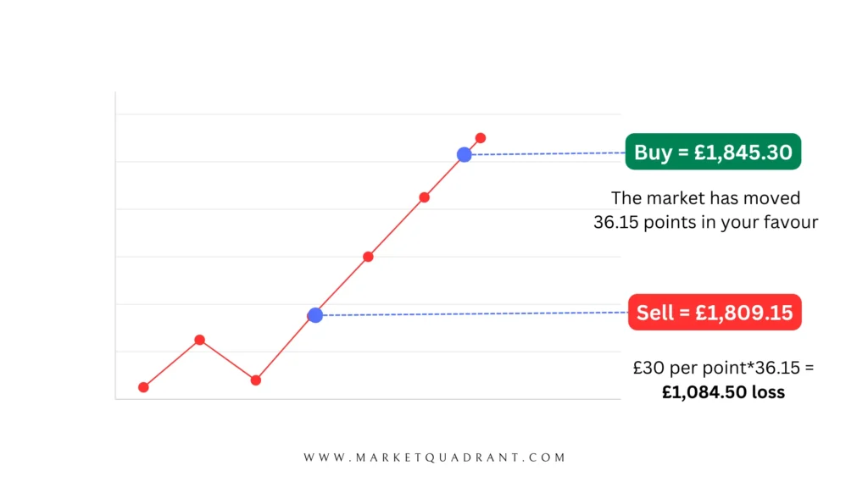Click the text 'The market has moved'

click(706, 198)
